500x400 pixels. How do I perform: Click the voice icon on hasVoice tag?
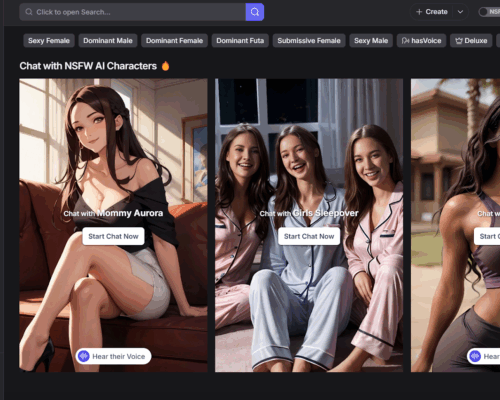click(x=405, y=41)
